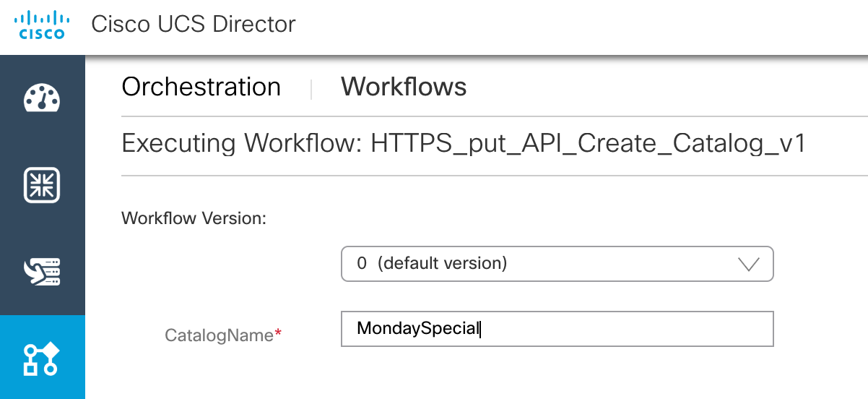868x399 pixels.
Task: Select the highlighted Orchestration workflow icon
Action: [x=42, y=358]
